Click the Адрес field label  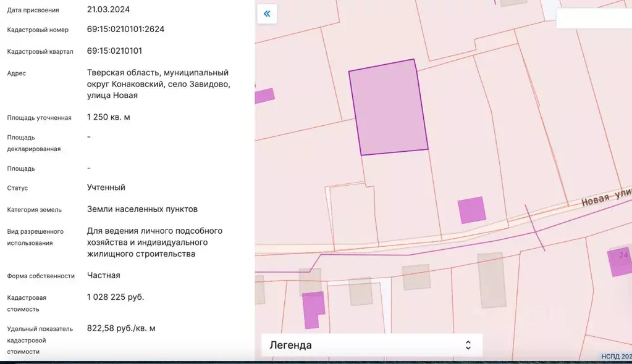17,73
